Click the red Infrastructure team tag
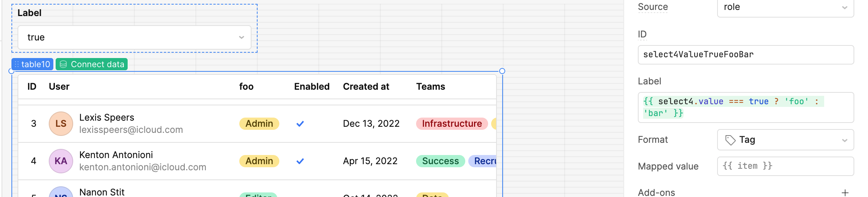This screenshot has width=868, height=197. coord(452,124)
